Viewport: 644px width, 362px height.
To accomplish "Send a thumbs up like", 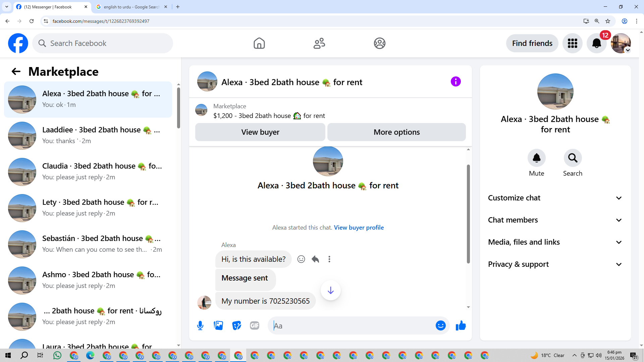I will click(461, 325).
